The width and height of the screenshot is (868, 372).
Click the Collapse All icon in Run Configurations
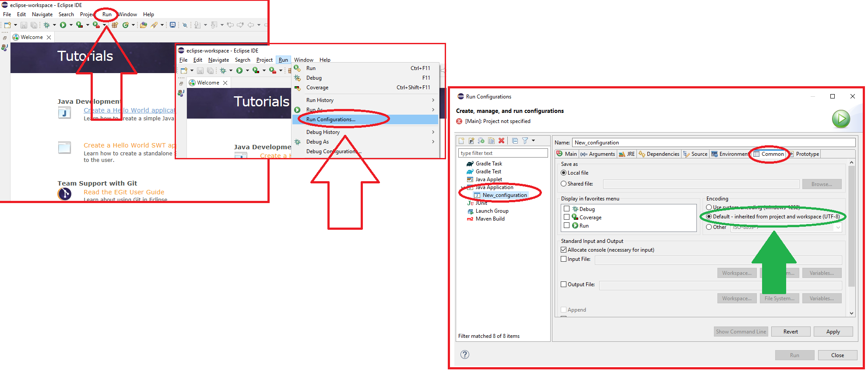(515, 141)
